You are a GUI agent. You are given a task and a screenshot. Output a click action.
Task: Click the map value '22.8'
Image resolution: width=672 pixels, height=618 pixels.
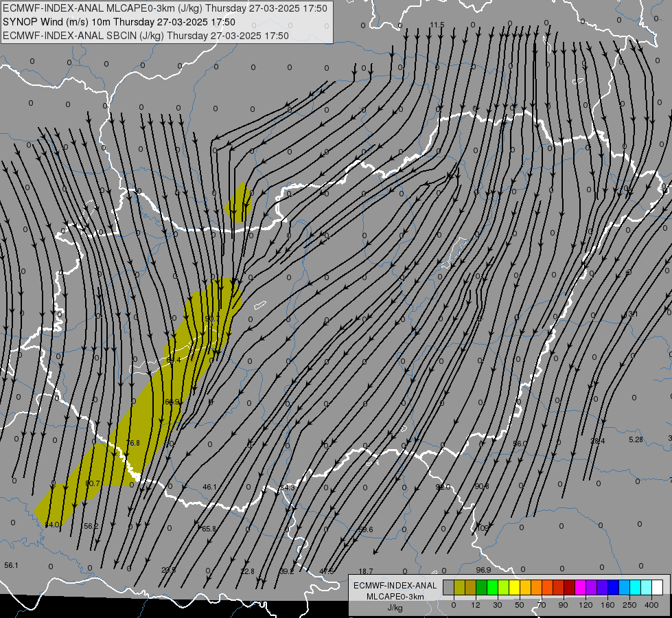[x=248, y=571]
